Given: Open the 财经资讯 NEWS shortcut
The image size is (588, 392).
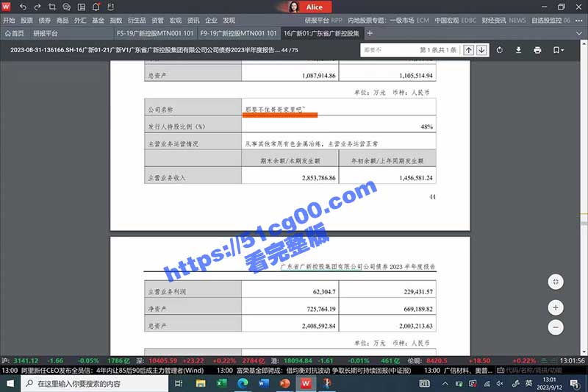Looking at the screenshot, I should 503,21.
